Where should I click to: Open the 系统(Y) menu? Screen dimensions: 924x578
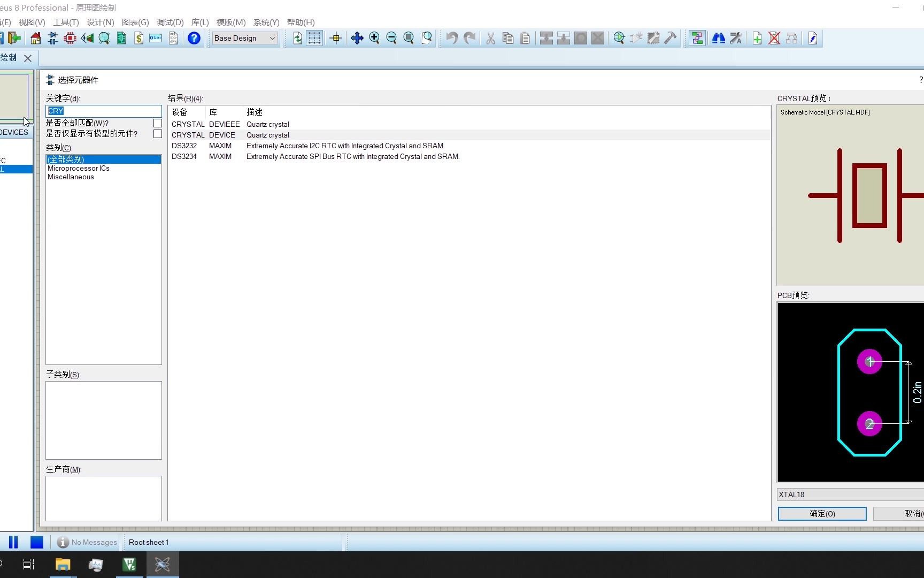266,22
